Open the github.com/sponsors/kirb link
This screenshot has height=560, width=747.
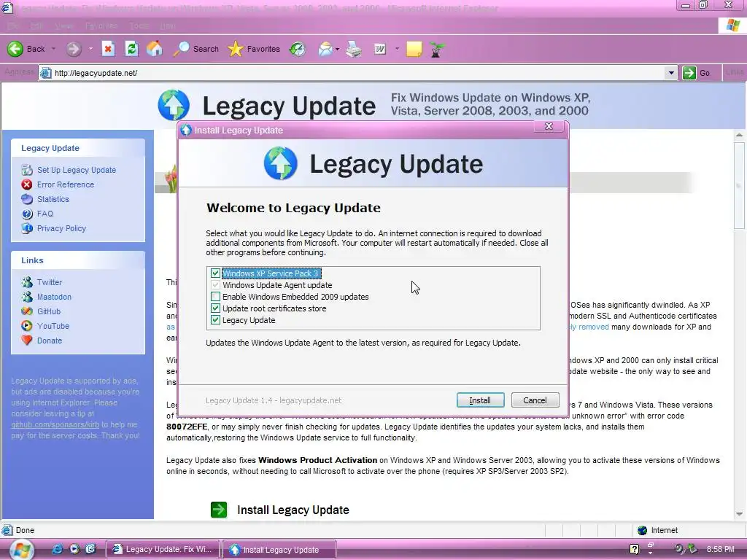55,424
